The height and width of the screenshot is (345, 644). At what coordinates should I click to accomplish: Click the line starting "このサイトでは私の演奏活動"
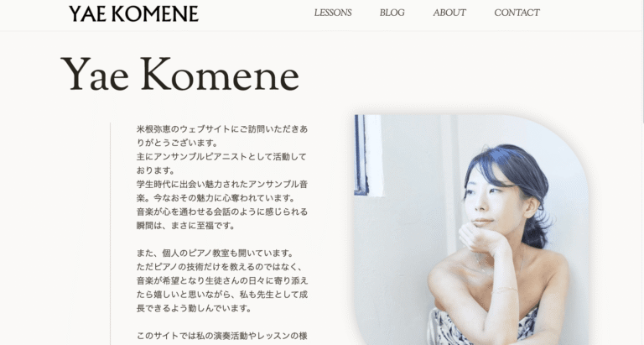pos(221,336)
